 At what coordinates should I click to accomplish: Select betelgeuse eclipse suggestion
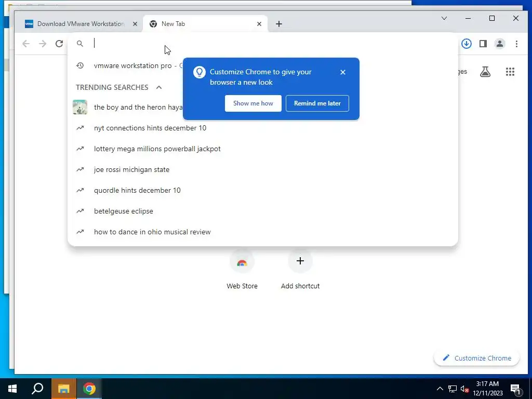tap(262, 211)
